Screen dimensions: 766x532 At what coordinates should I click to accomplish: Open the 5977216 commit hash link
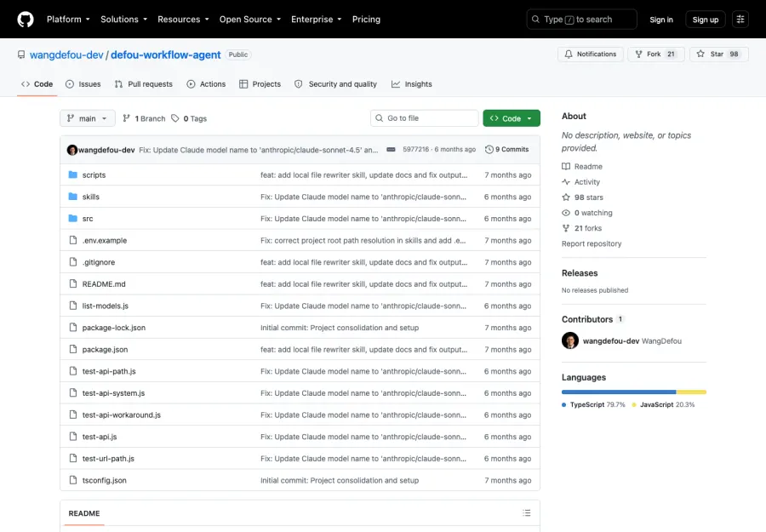415,150
